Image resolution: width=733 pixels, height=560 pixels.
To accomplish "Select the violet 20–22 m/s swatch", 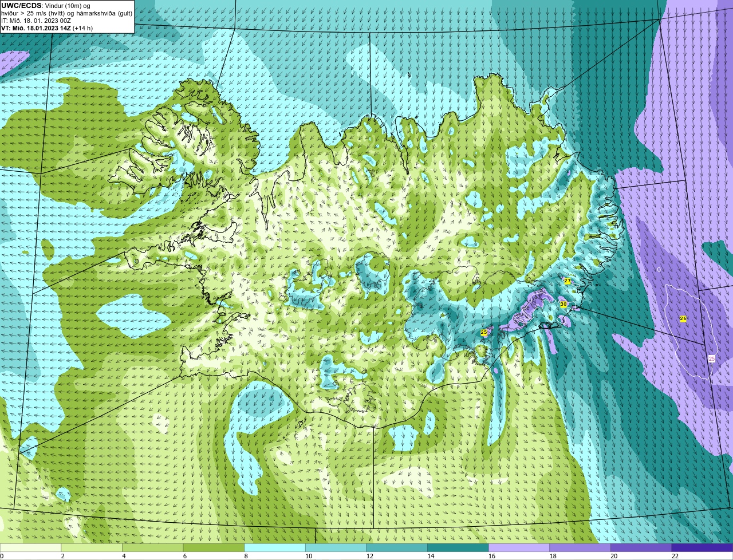I will [641, 547].
